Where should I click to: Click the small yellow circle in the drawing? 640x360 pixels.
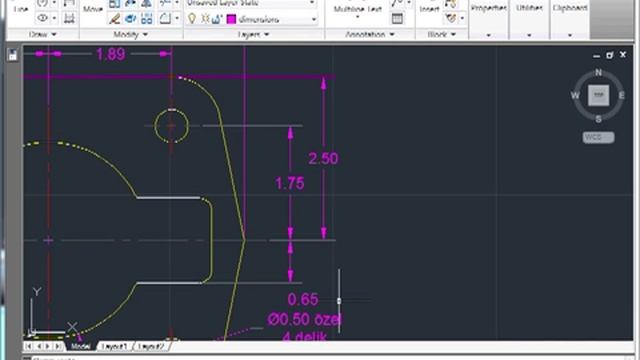[x=171, y=126]
